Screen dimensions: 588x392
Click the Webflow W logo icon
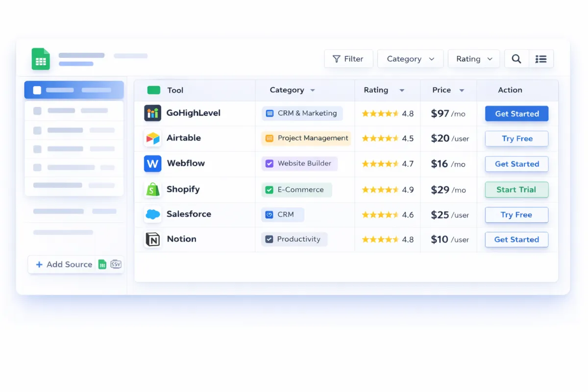click(x=152, y=164)
